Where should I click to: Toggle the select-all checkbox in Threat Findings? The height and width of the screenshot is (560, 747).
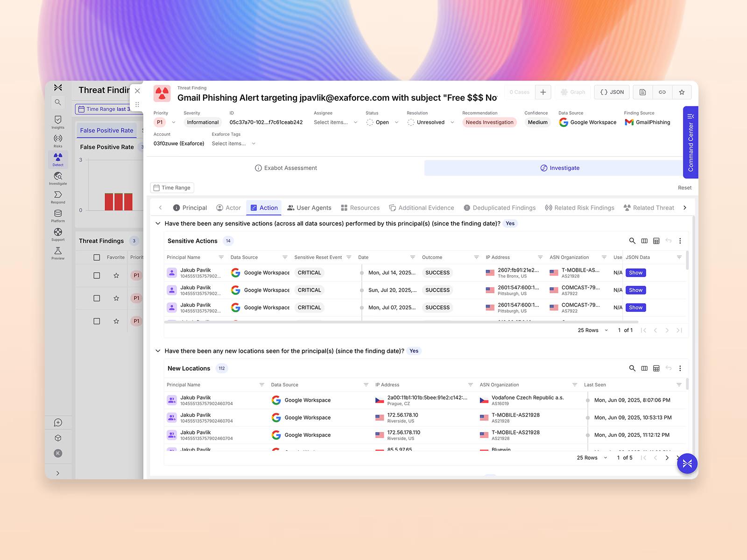click(97, 257)
